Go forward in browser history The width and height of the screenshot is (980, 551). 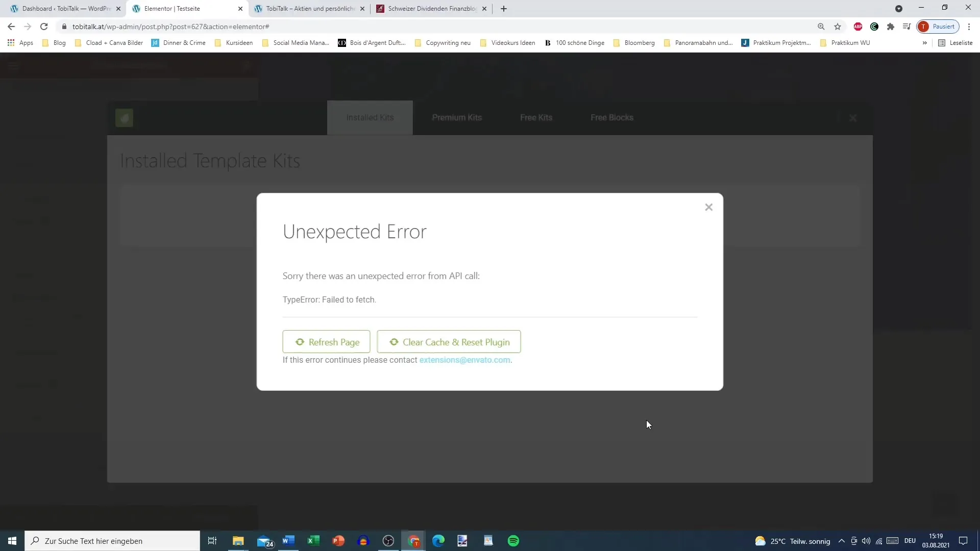(x=28, y=27)
